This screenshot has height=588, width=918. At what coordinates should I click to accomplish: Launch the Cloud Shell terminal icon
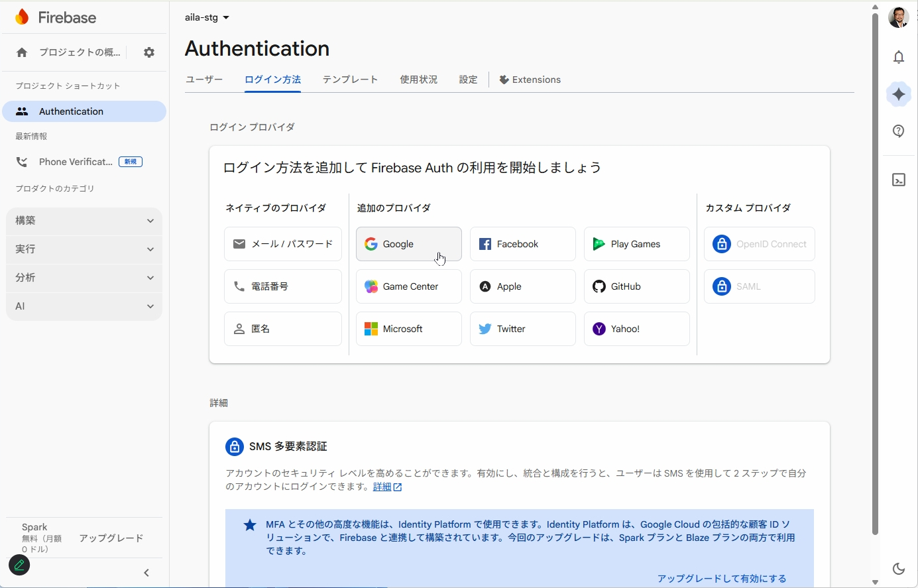tap(899, 180)
